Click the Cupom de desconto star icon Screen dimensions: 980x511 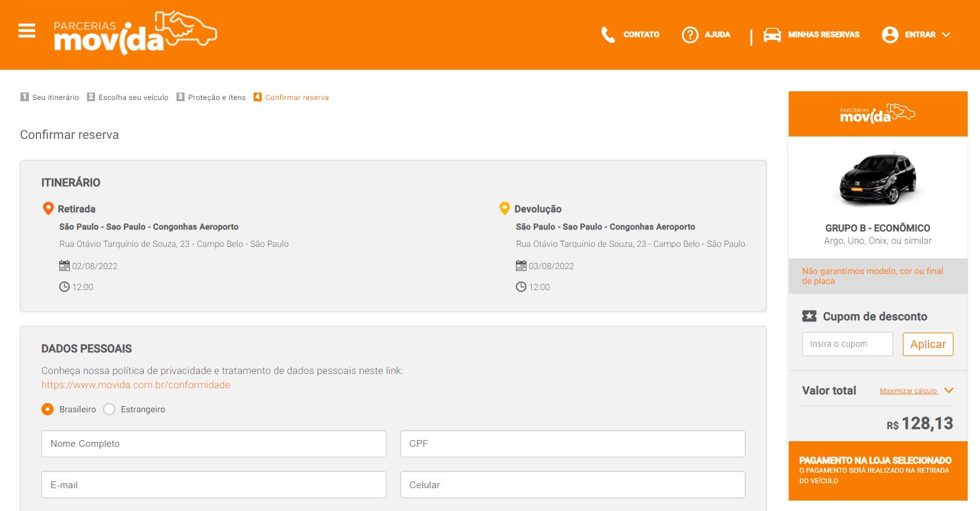pyautogui.click(x=809, y=316)
